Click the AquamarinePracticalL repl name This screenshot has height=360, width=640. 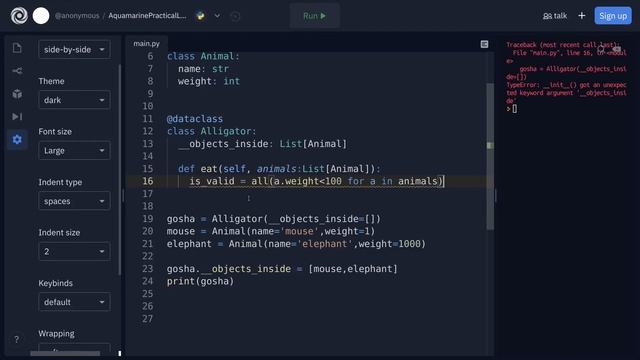tap(147, 16)
